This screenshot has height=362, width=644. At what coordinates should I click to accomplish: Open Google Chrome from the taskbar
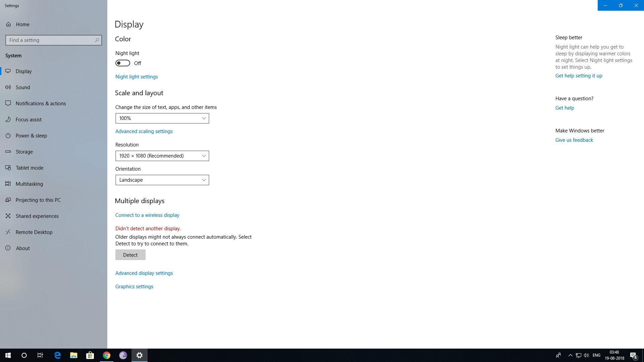coord(107,355)
